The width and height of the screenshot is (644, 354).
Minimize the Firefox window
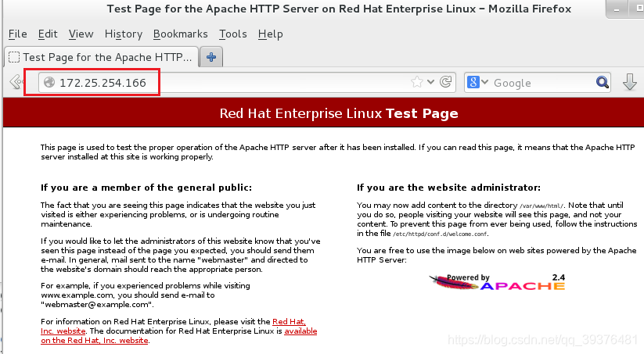(617, 10)
